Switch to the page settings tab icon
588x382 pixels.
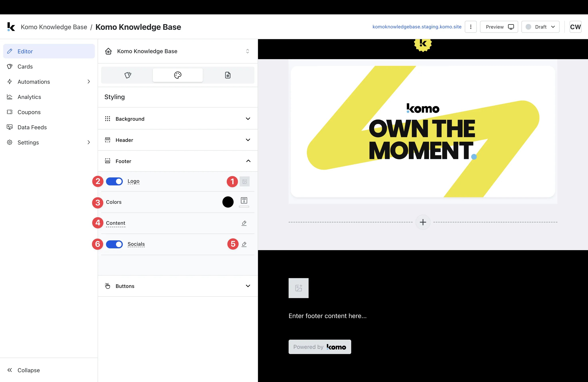228,75
